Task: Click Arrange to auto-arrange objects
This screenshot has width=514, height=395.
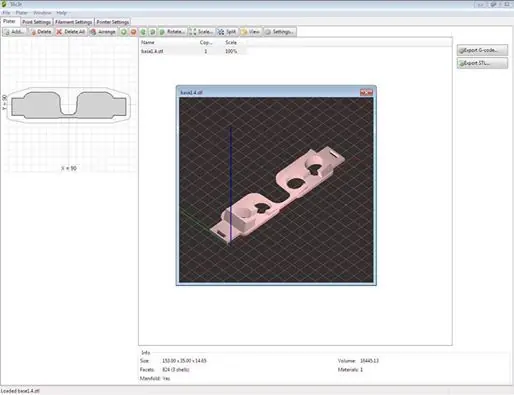Action: 103,32
